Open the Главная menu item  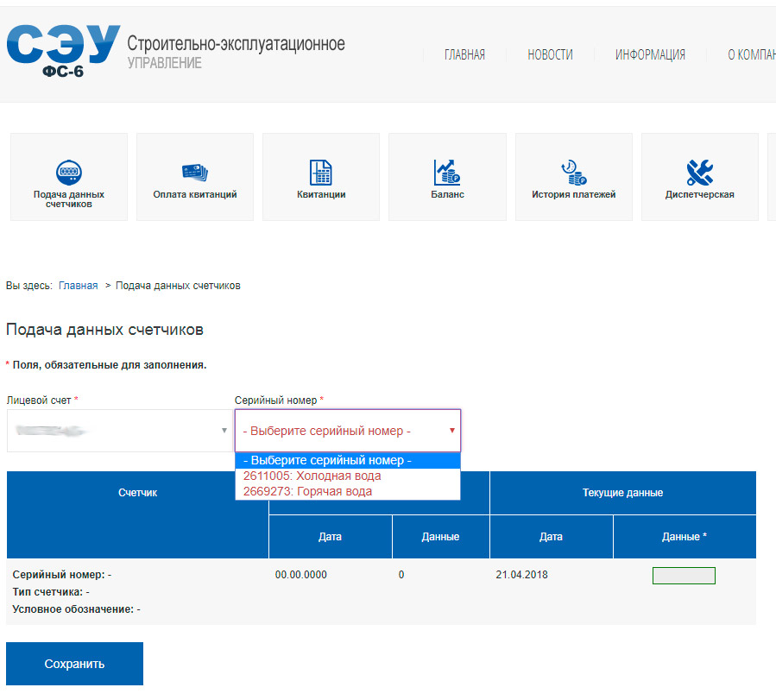(x=464, y=54)
